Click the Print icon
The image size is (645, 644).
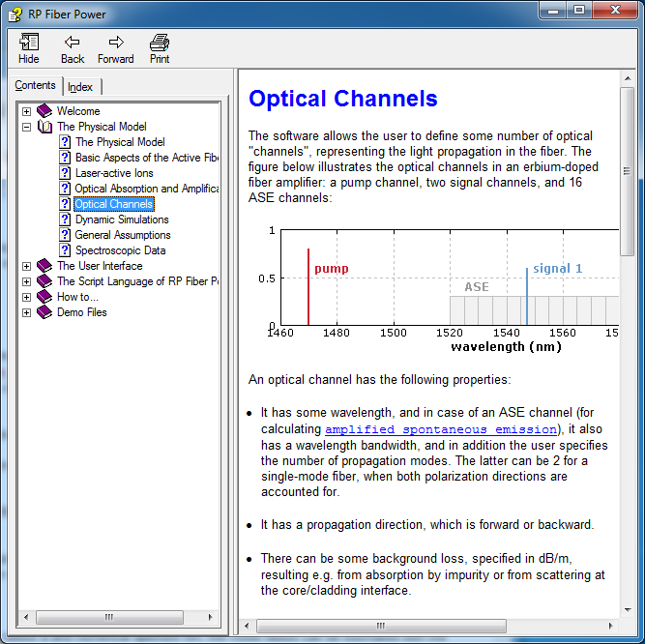tap(160, 43)
